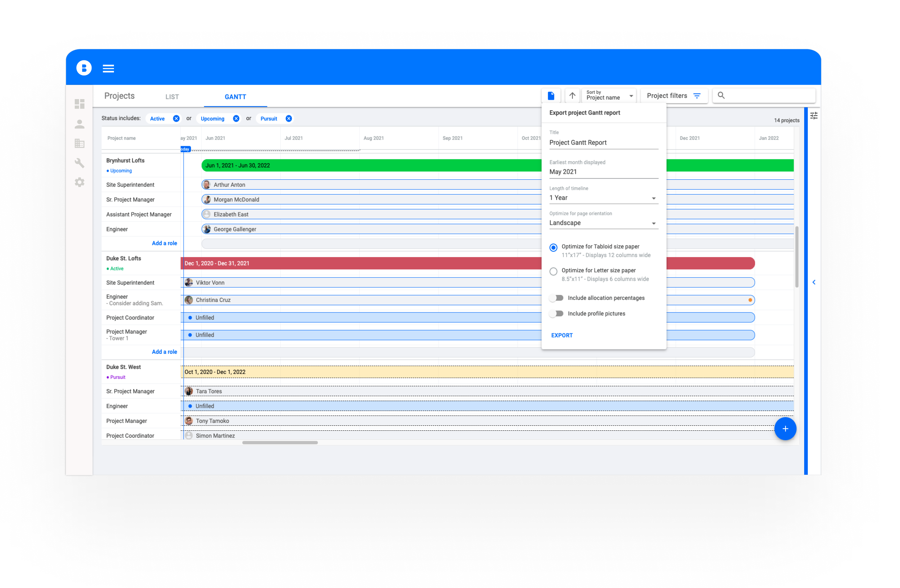This screenshot has width=900, height=588.
Task: Click Add a role under Brynhurst Lofts
Action: point(164,243)
